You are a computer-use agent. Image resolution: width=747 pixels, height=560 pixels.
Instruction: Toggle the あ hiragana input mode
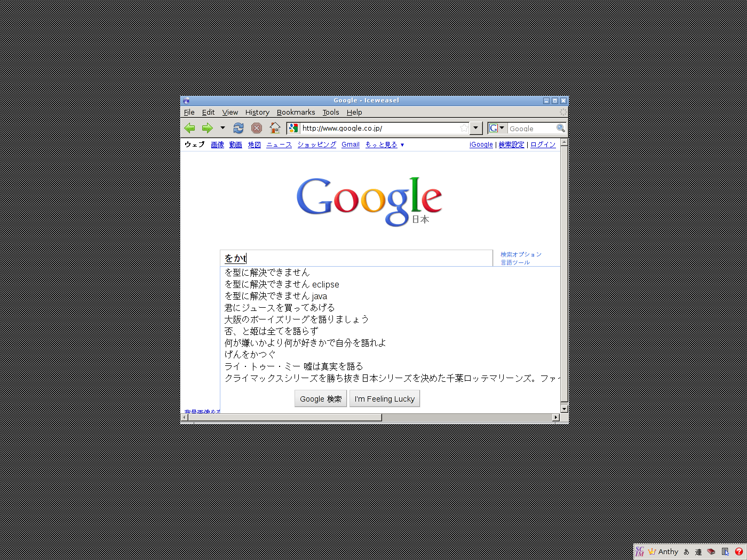point(687,552)
